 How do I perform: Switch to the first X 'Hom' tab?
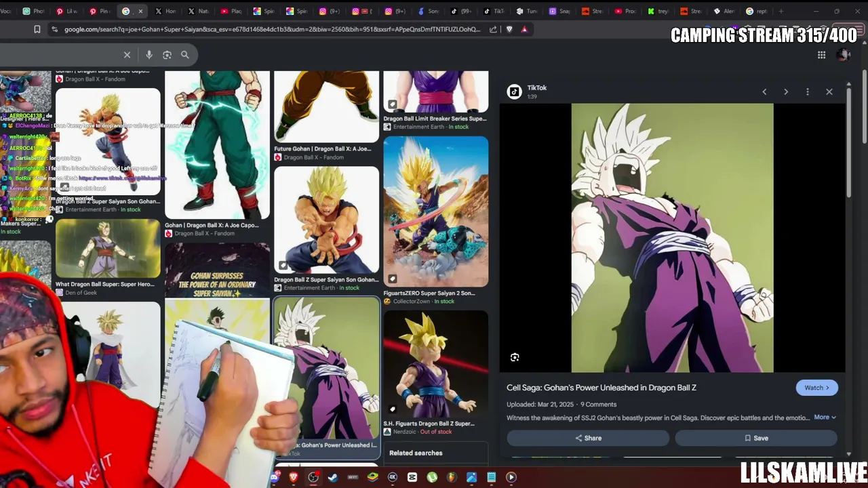(x=165, y=12)
